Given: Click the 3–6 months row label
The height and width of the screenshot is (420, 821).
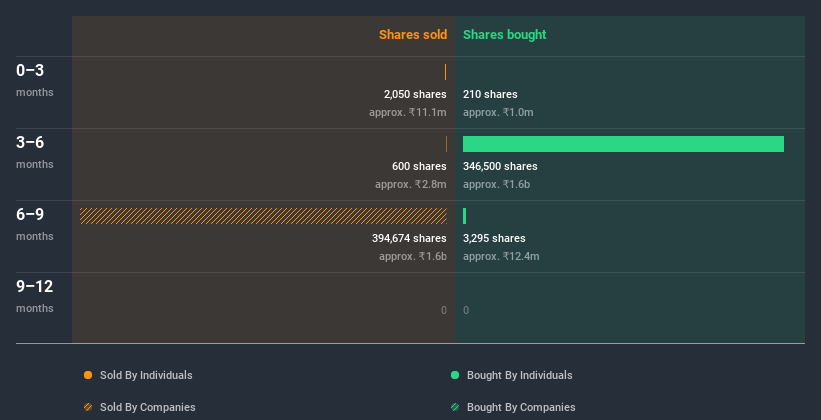Looking at the screenshot, I should (35, 152).
